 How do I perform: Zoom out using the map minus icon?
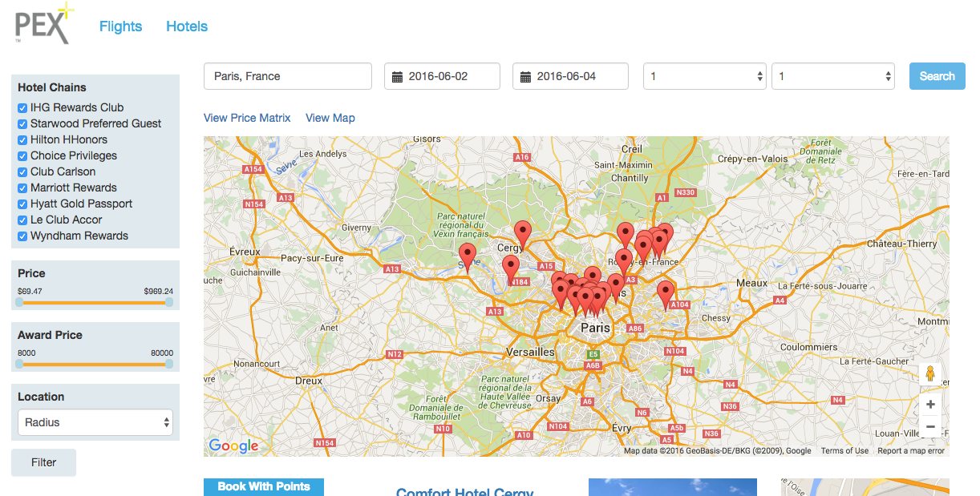[929, 426]
